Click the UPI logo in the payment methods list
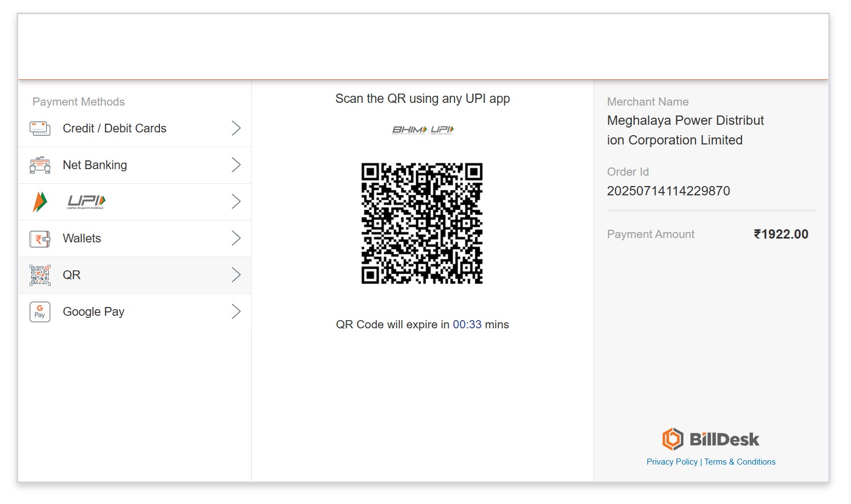Screen dimensions: 851x504 coord(86,202)
